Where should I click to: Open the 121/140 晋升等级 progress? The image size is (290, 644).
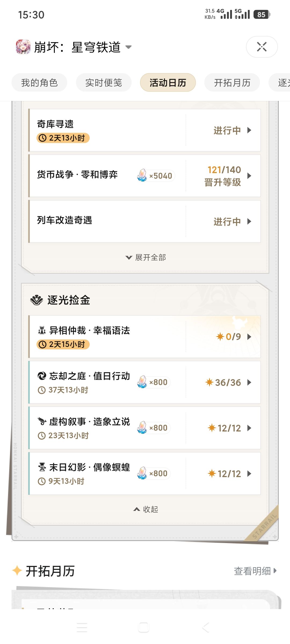[x=228, y=176]
